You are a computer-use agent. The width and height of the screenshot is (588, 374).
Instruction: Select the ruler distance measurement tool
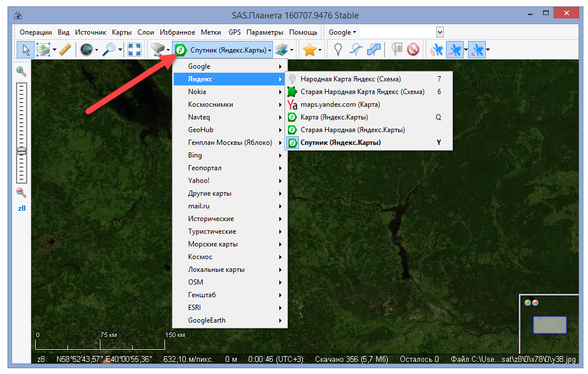[x=65, y=50]
